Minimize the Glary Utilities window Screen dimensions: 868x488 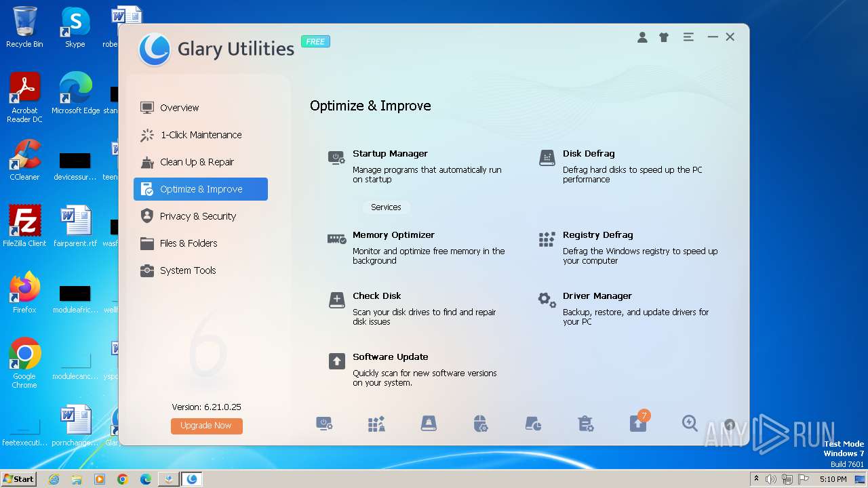[x=713, y=37]
